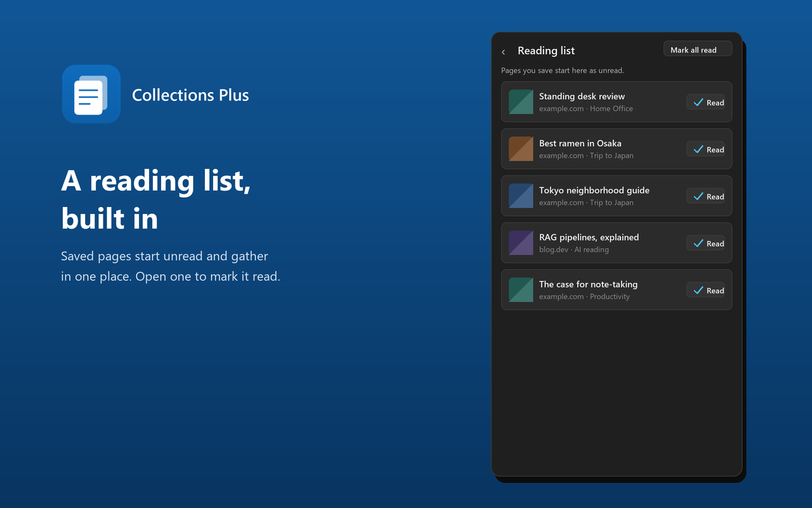Click the Tokyo neighborhood guide thumbnail
The width and height of the screenshot is (812, 508).
coord(521,196)
